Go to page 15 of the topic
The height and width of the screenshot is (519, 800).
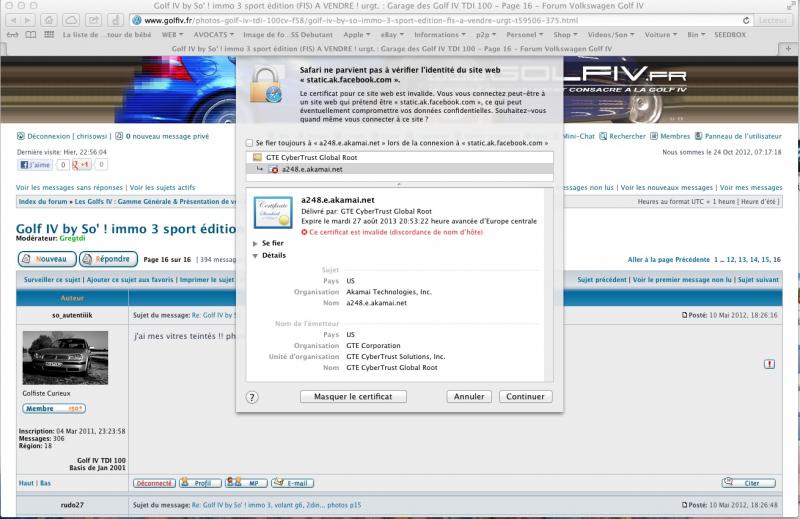[765, 259]
